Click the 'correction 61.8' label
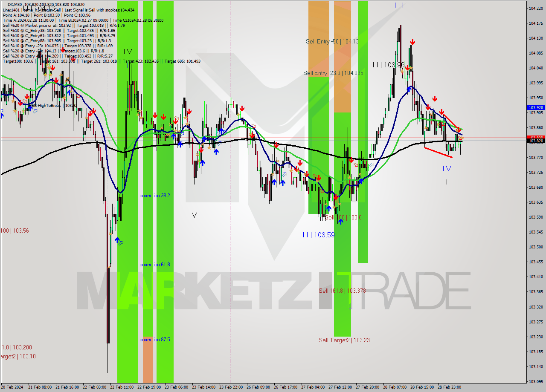The height and width of the screenshot is (392, 546). 155,265
